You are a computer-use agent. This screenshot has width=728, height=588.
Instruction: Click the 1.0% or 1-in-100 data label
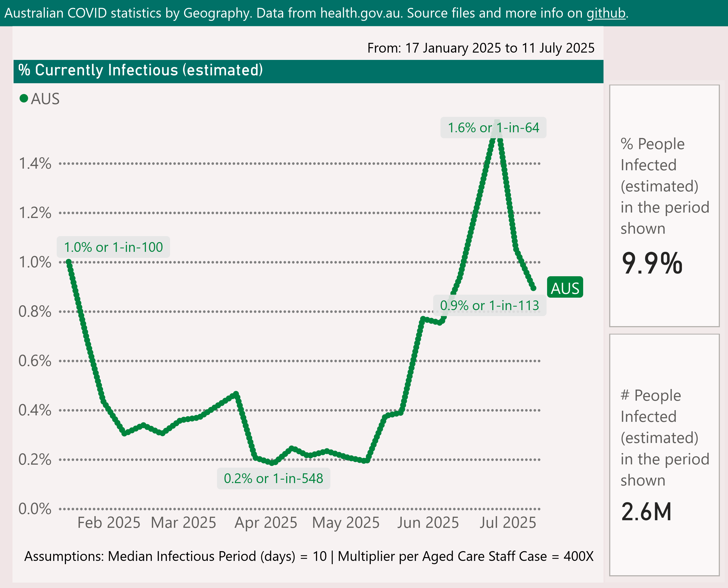(113, 247)
